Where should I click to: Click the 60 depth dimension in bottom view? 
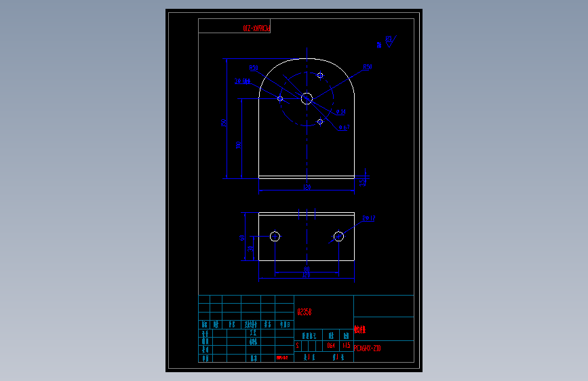click(242, 238)
